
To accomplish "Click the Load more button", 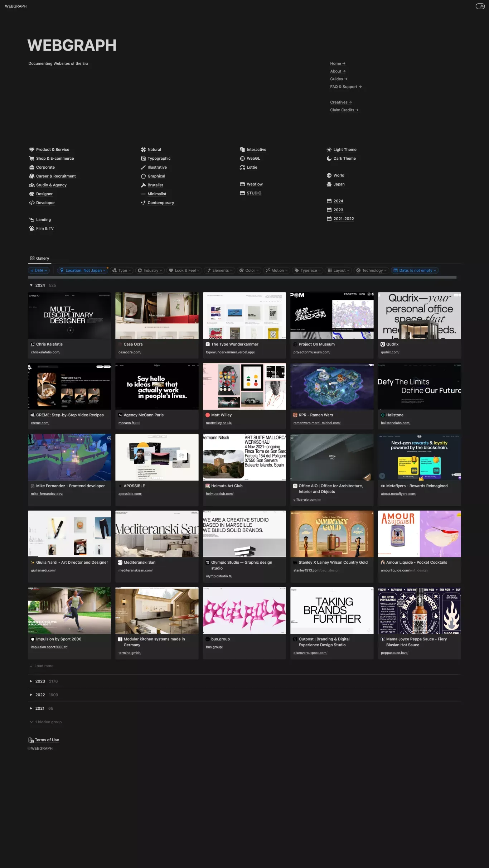I will 42,666.
